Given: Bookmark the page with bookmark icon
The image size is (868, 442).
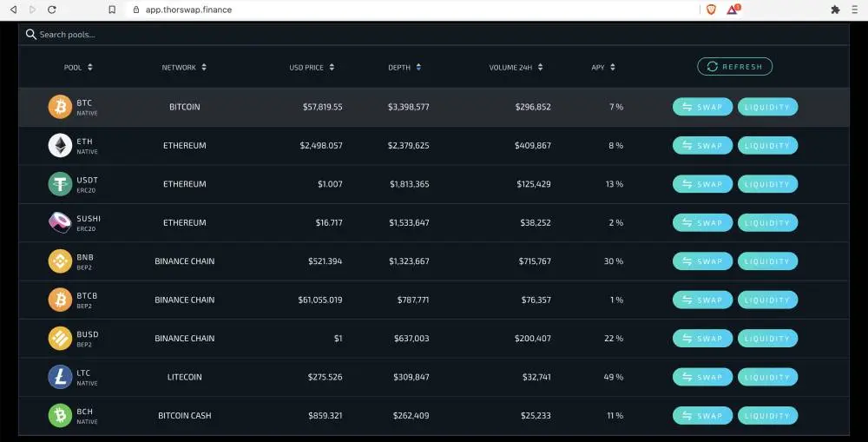Looking at the screenshot, I should click(112, 10).
